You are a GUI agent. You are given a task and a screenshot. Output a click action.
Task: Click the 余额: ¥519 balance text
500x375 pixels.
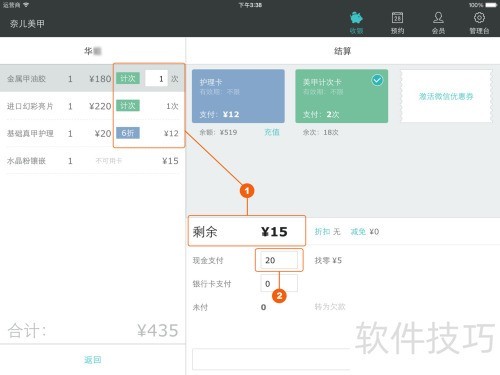[218, 132]
